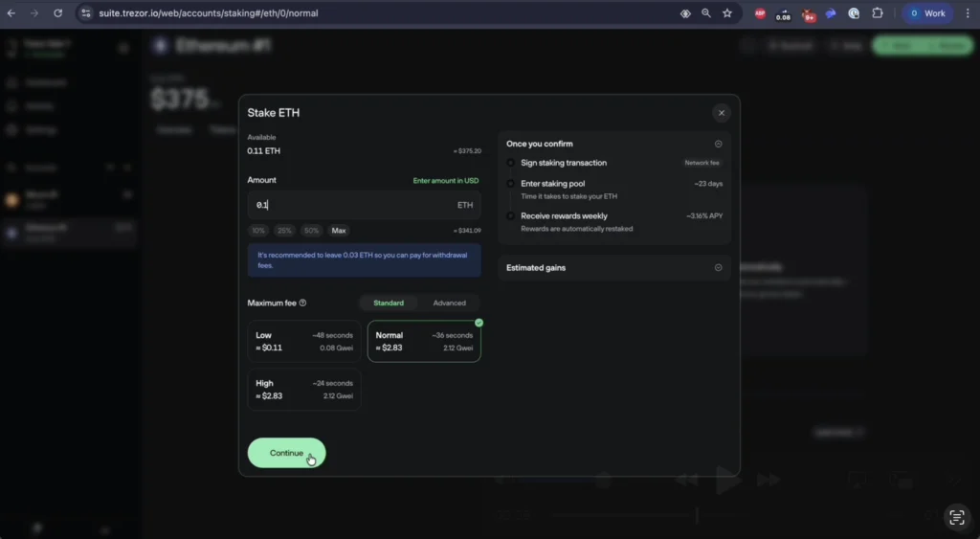Click the Maximum fee help icon
The image size is (980, 539).
click(x=302, y=303)
